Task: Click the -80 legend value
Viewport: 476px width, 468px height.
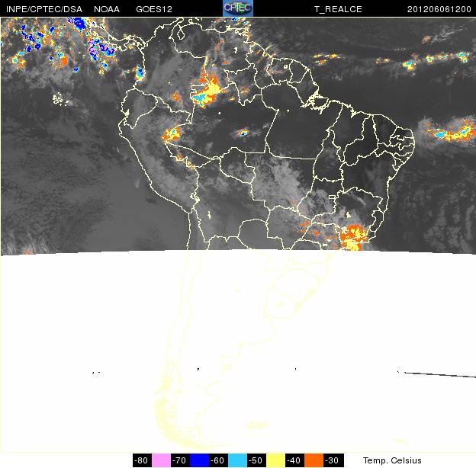Action: coord(141,460)
